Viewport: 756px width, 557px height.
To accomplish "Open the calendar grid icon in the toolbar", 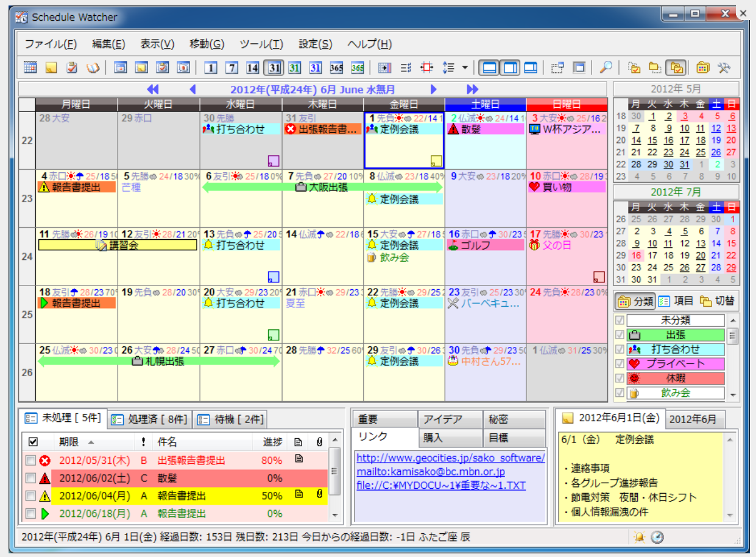I will [30, 68].
